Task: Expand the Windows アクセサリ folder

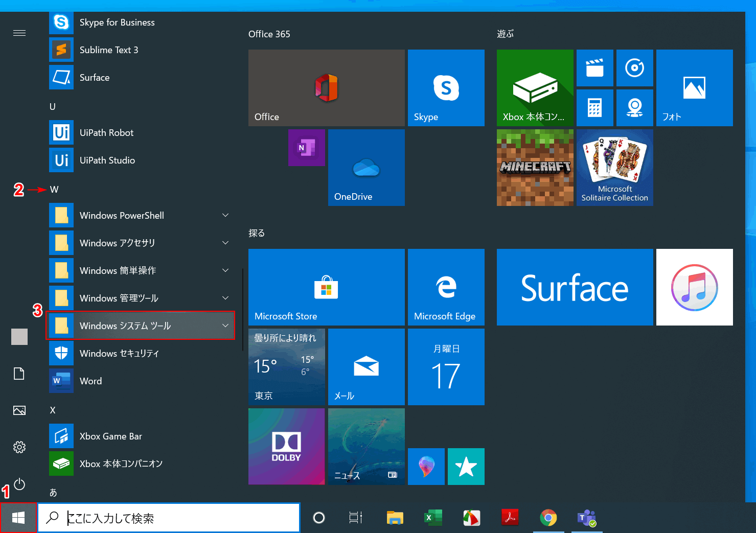Action: [x=141, y=243]
